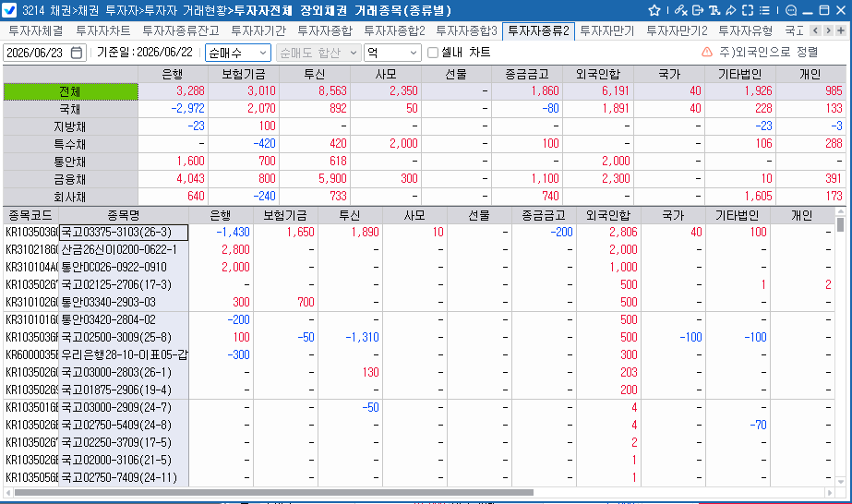
Task: Select the green 전체 row header
Action: [x=71, y=91]
